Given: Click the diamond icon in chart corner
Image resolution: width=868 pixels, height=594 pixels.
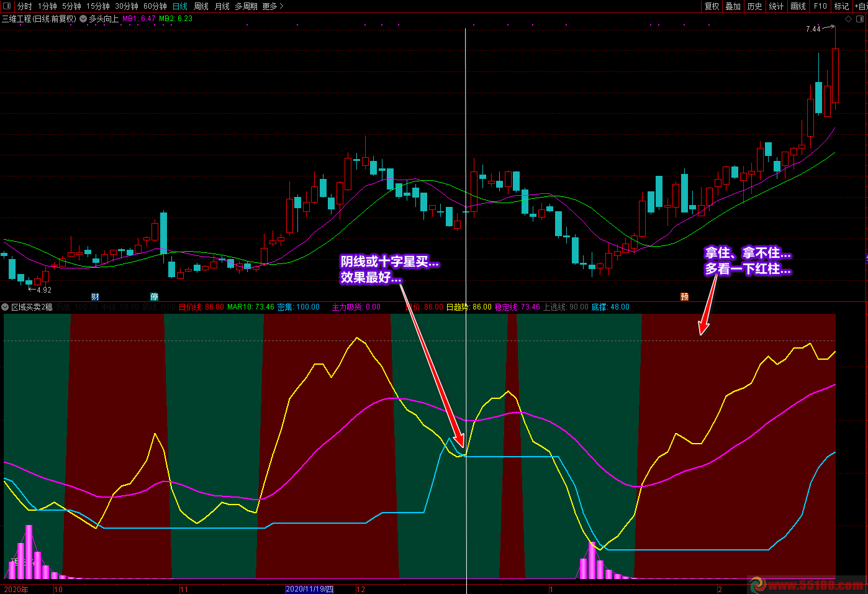Looking at the screenshot, I should [x=848, y=19].
